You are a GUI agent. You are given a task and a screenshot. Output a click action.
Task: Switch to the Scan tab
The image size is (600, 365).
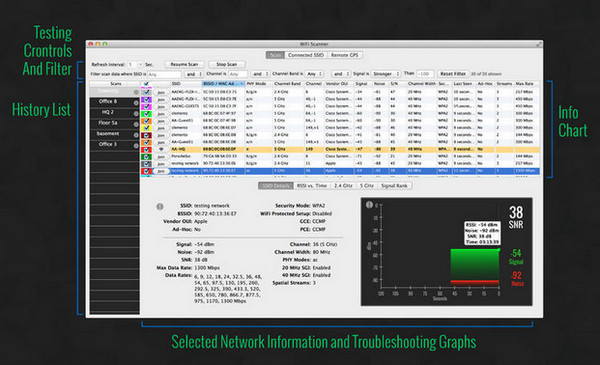click(275, 55)
